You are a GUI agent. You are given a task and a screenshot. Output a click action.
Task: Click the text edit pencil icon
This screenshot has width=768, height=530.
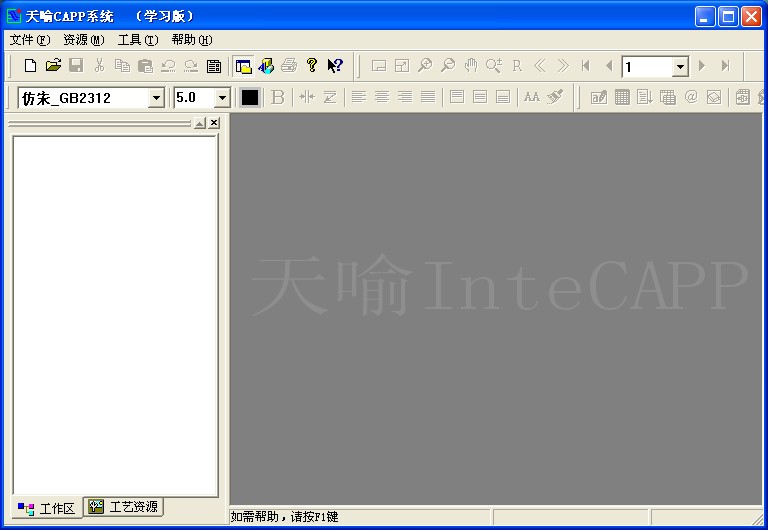[599, 97]
